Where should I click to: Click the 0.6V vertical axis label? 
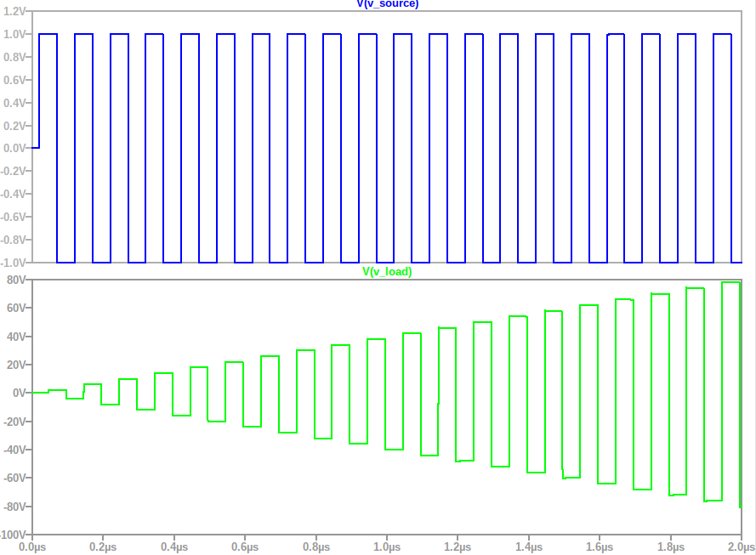[14, 80]
